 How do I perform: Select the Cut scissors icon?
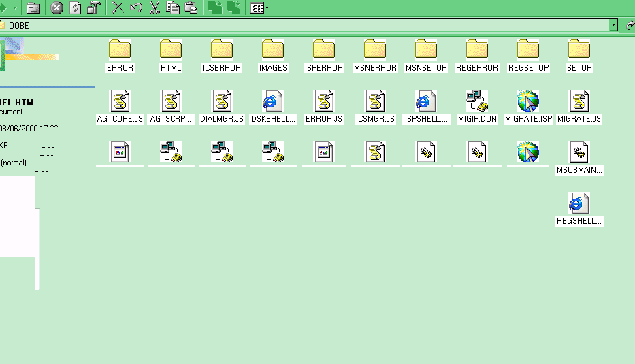click(154, 8)
